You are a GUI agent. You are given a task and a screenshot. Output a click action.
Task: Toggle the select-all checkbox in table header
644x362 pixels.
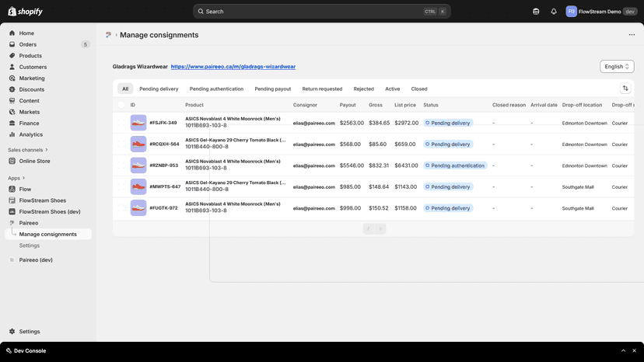coord(121,105)
